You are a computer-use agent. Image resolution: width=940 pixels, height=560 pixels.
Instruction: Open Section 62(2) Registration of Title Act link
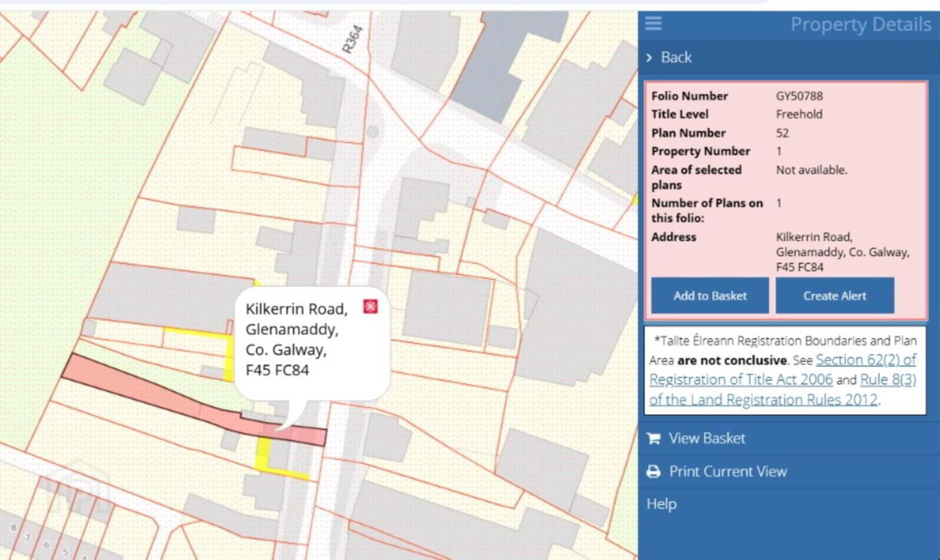(782, 369)
